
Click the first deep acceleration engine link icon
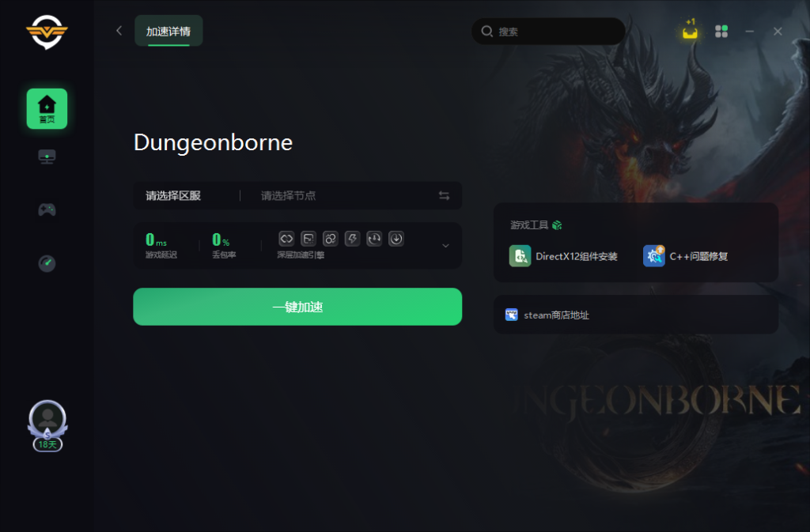point(286,239)
